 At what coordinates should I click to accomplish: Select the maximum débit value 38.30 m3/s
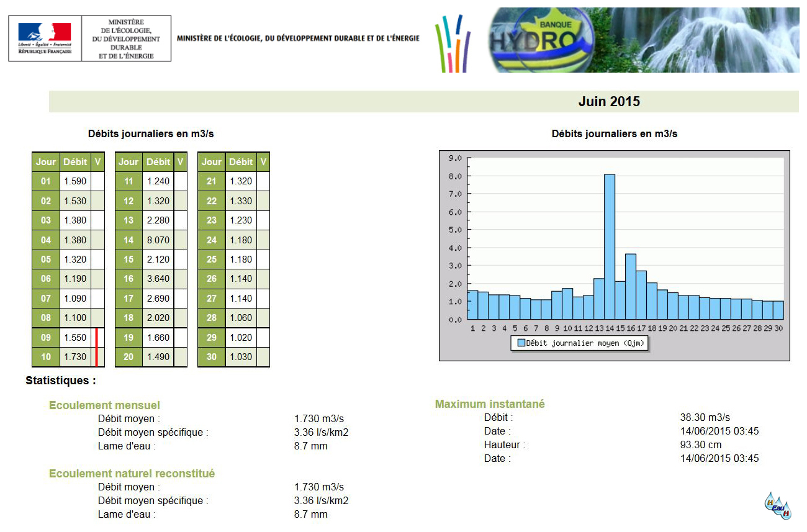pos(705,418)
